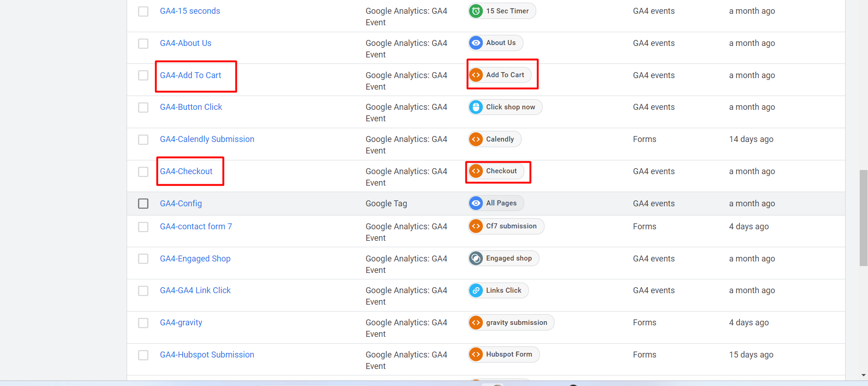Click the Links Click chip label
Screen dimensions: 868x386
[x=504, y=290]
